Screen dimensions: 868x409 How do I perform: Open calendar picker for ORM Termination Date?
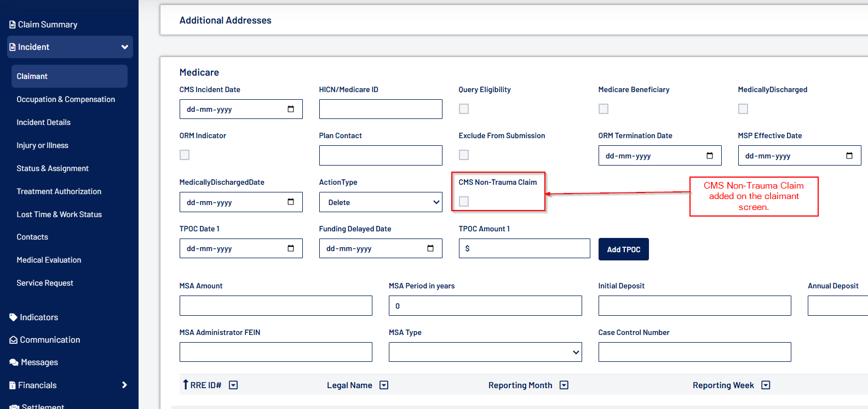(x=710, y=156)
